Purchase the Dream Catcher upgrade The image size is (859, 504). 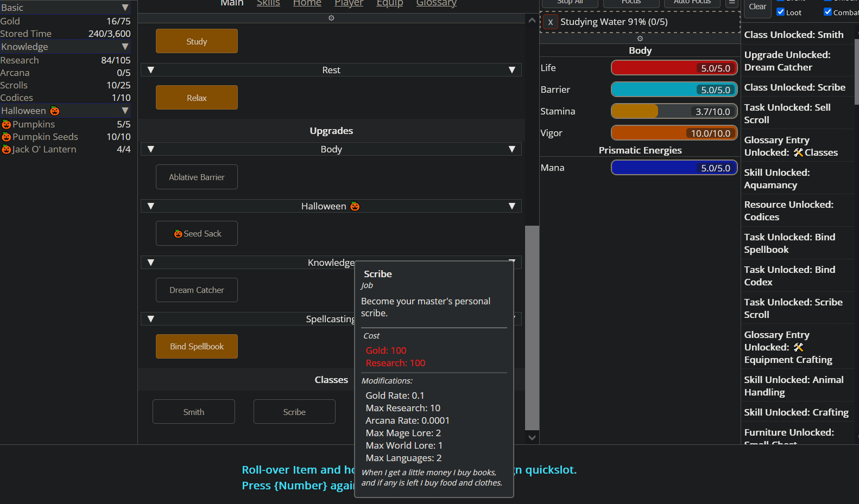[197, 290]
